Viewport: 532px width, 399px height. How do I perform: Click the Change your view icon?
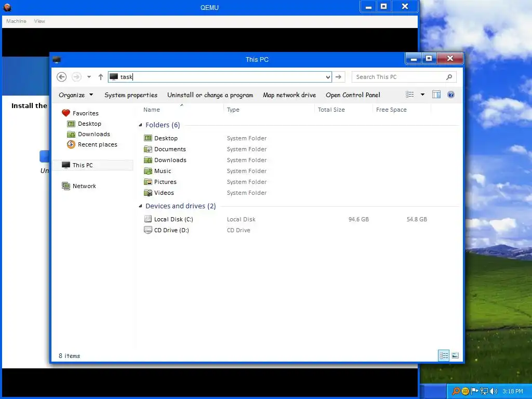pyautogui.click(x=410, y=95)
